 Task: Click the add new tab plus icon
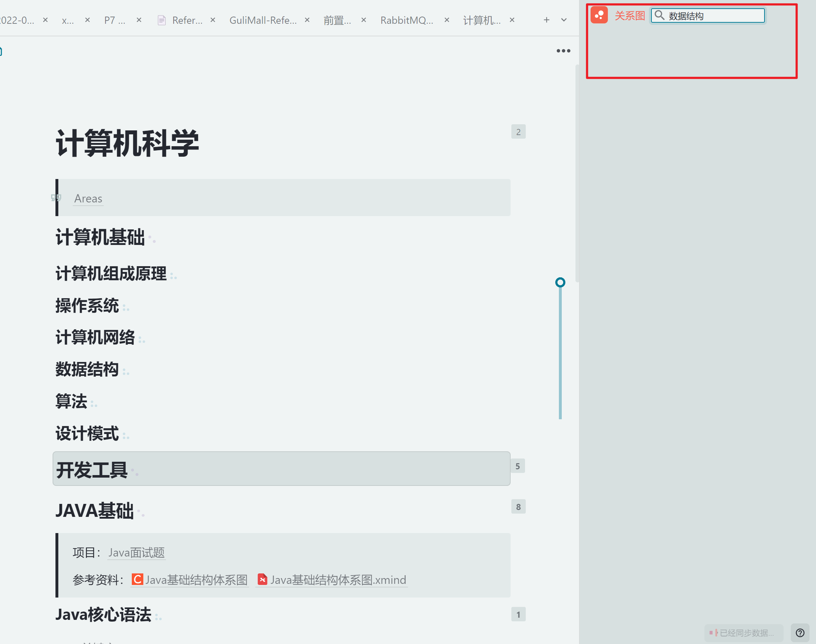546,20
